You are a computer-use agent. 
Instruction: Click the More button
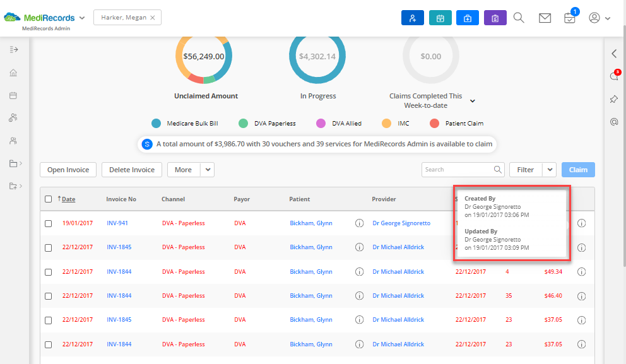[x=183, y=170]
